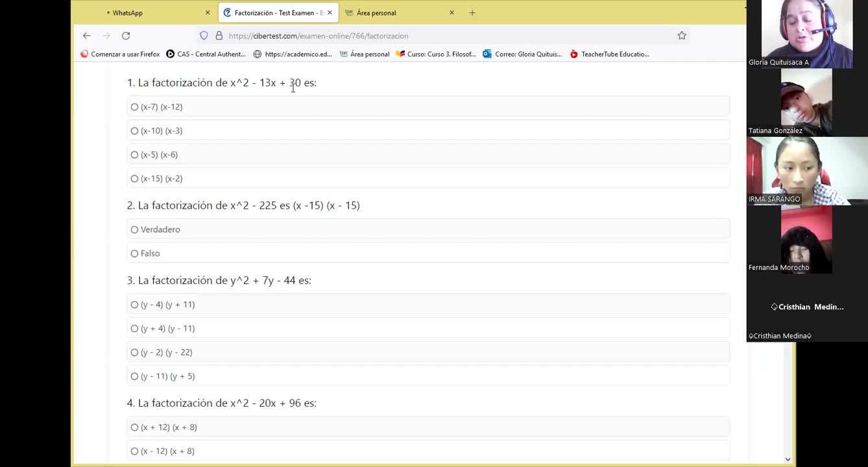Viewport: 868px width, 467px height.
Task: Select answer (y - 4) (y + 11)
Action: (x=428, y=305)
